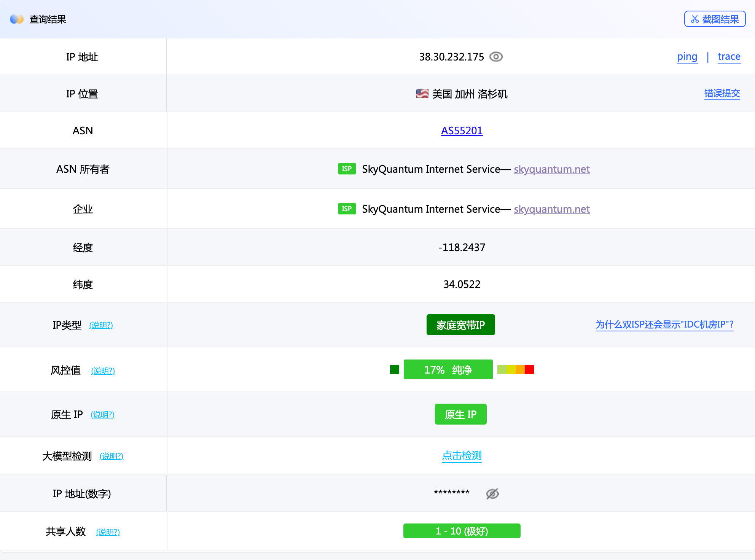Image resolution: width=755 pixels, height=560 pixels.
Task: Click the green 家庭宽带IP badge
Action: (x=460, y=325)
